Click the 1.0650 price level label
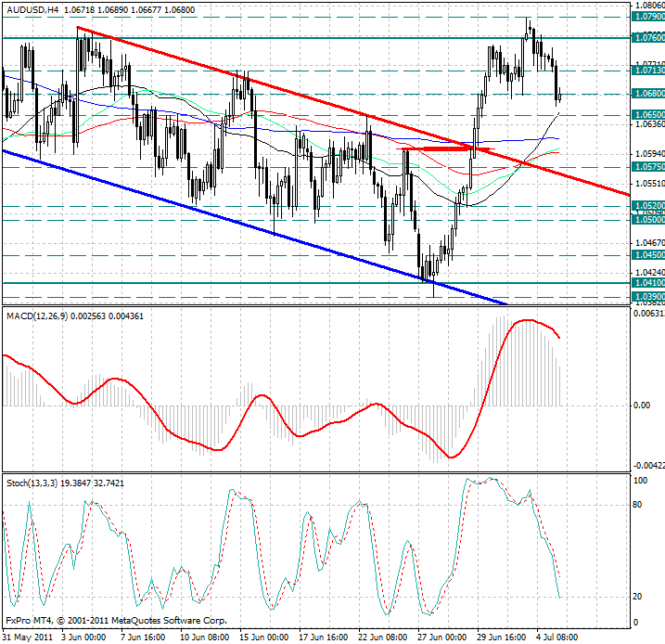The height and width of the screenshot is (644, 665). (647, 114)
